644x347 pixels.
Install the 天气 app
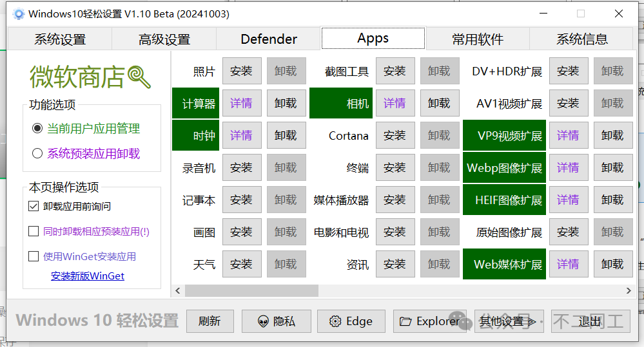pyautogui.click(x=242, y=264)
